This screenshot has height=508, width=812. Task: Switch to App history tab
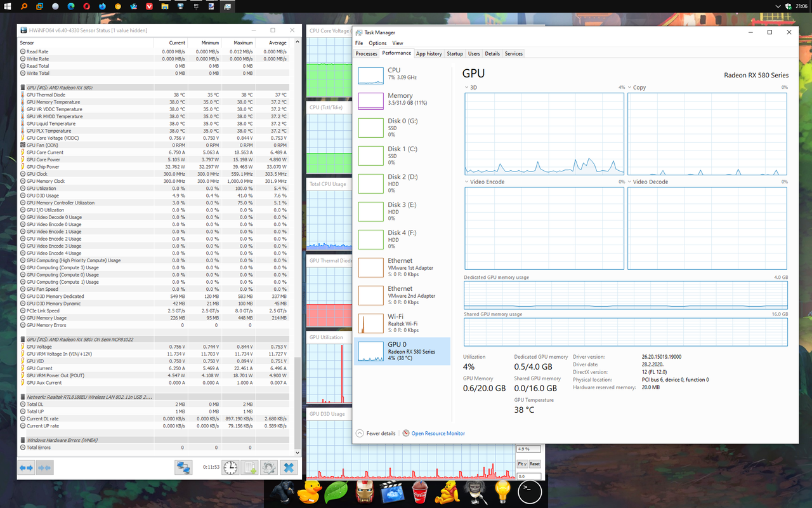coord(429,53)
